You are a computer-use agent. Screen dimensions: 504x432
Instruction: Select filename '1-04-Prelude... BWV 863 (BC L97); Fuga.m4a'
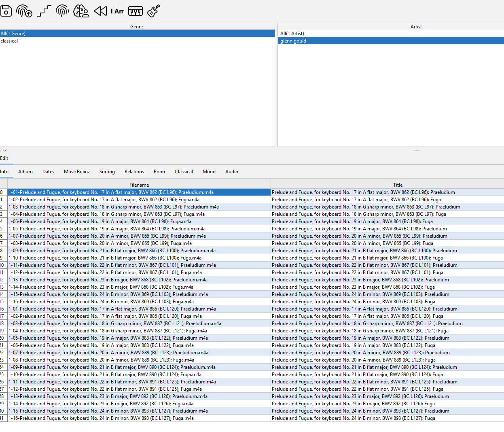139,214
